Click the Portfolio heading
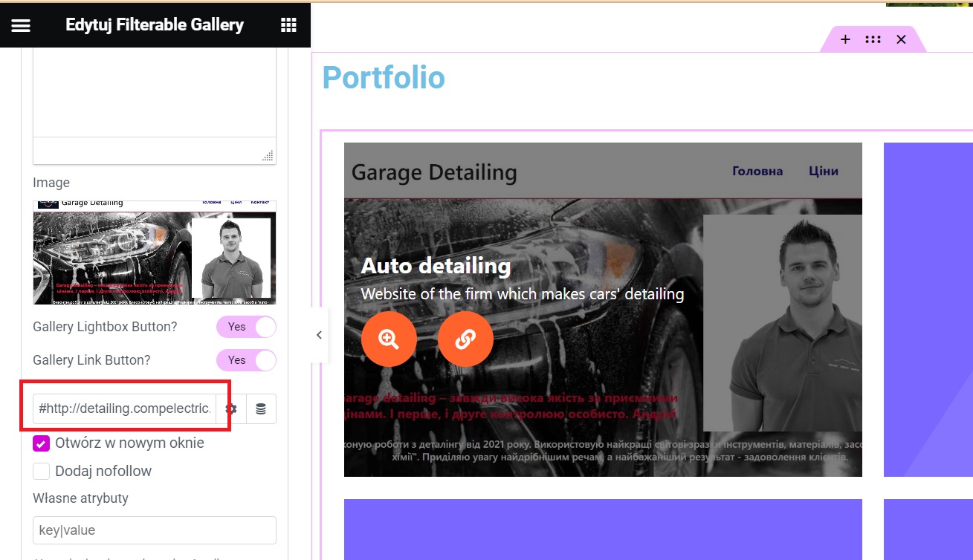Screen dimensions: 973x560 pyautogui.click(x=384, y=77)
